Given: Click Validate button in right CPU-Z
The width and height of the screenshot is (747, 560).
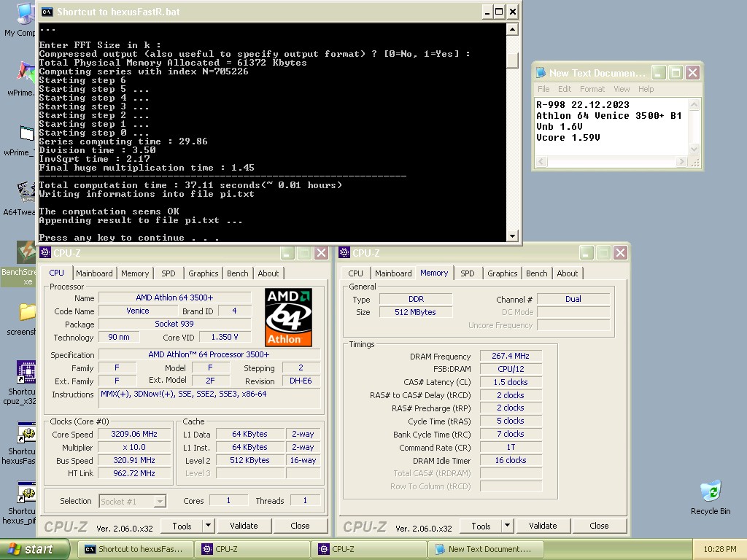Looking at the screenshot, I should pyautogui.click(x=543, y=526).
